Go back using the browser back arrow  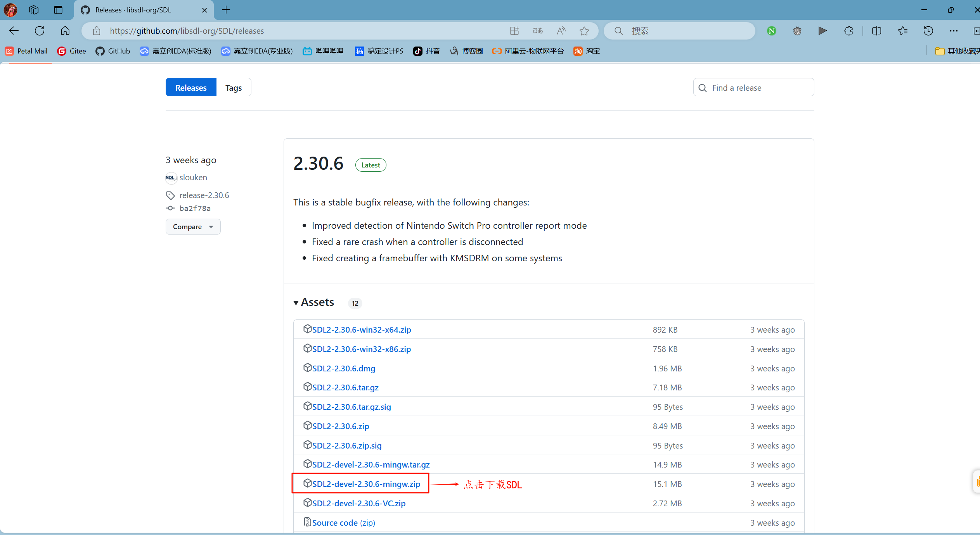click(x=14, y=31)
